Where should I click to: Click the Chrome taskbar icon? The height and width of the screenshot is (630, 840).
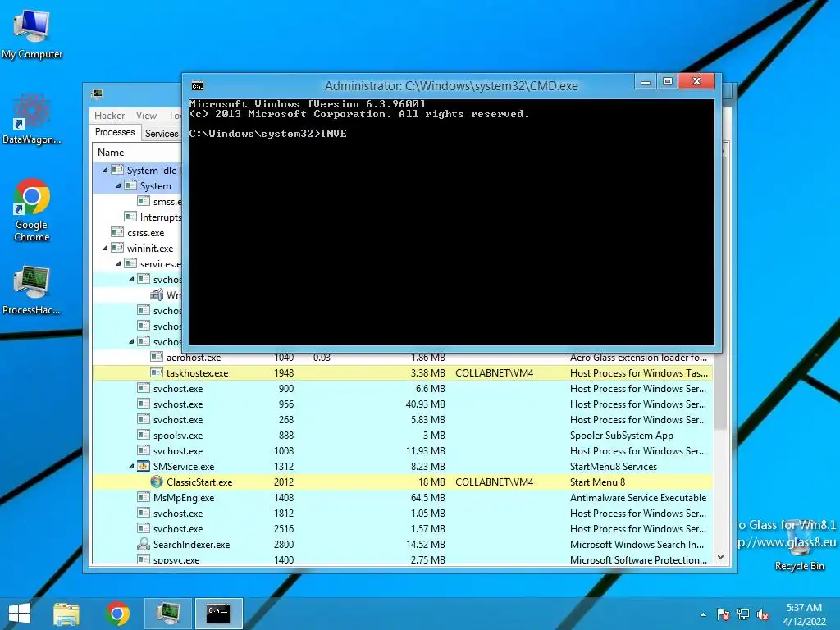click(x=118, y=614)
